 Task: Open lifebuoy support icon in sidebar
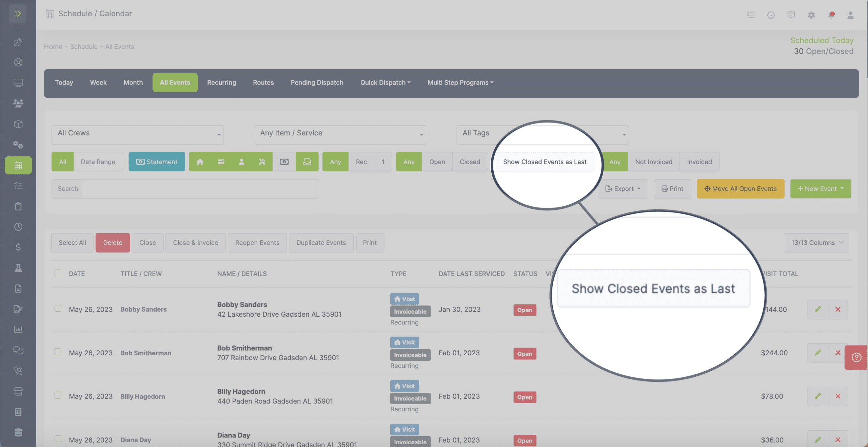(x=18, y=62)
